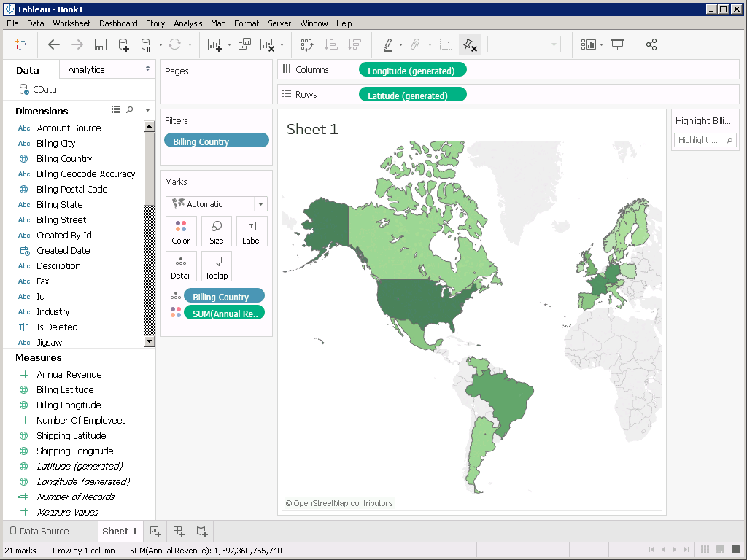The height and width of the screenshot is (560, 747).
Task: Click the Swap rows and columns icon
Action: point(307,44)
